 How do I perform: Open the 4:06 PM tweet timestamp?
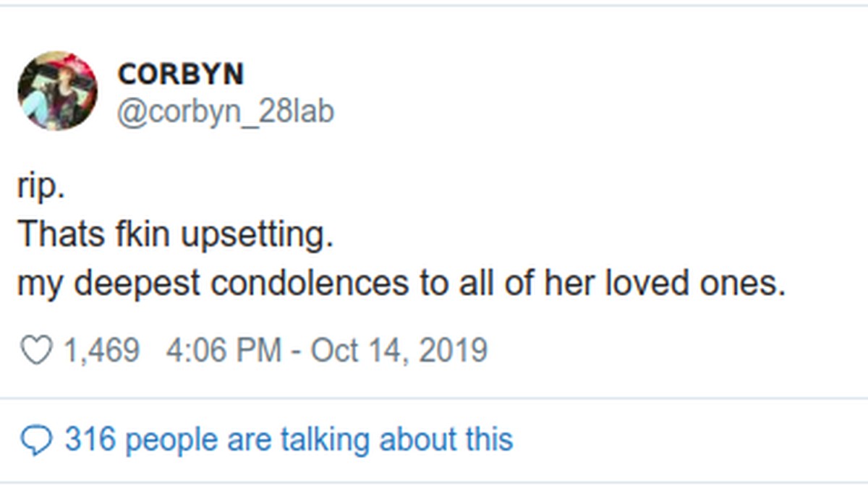[223, 351]
